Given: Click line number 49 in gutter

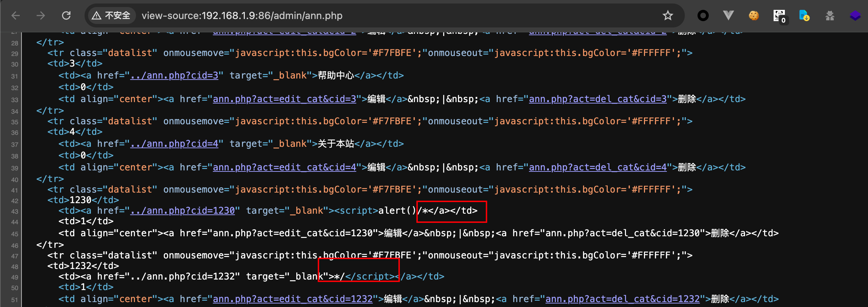Looking at the screenshot, I should click(x=14, y=277).
